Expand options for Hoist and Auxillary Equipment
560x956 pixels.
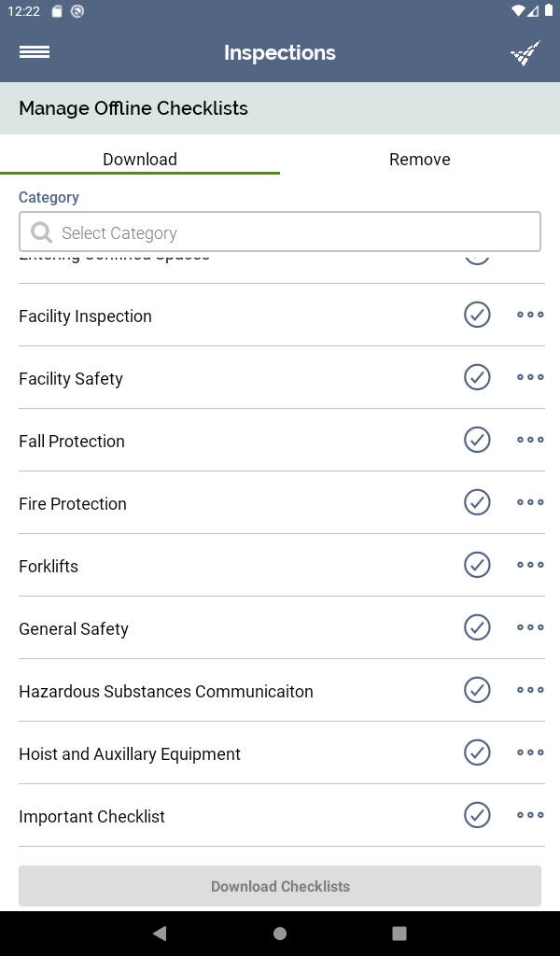[x=530, y=752]
